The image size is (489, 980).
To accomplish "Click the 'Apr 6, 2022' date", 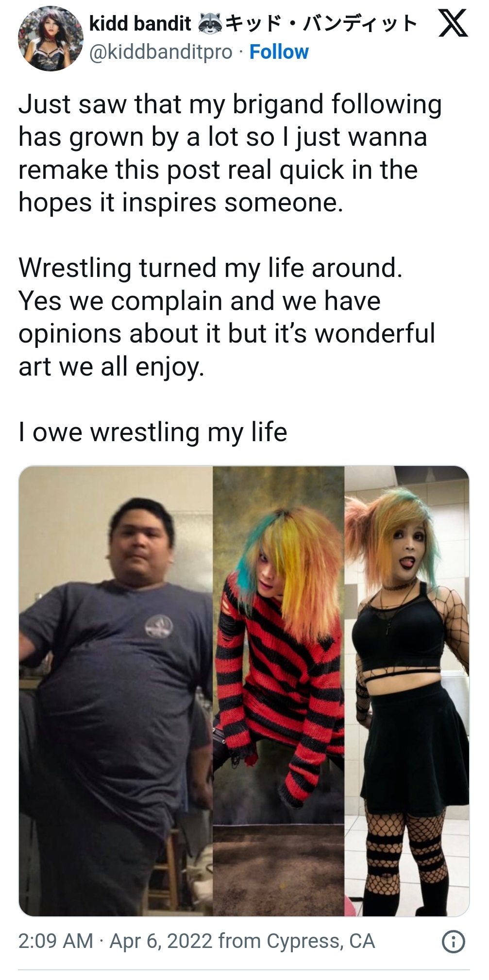I will 161,941.
